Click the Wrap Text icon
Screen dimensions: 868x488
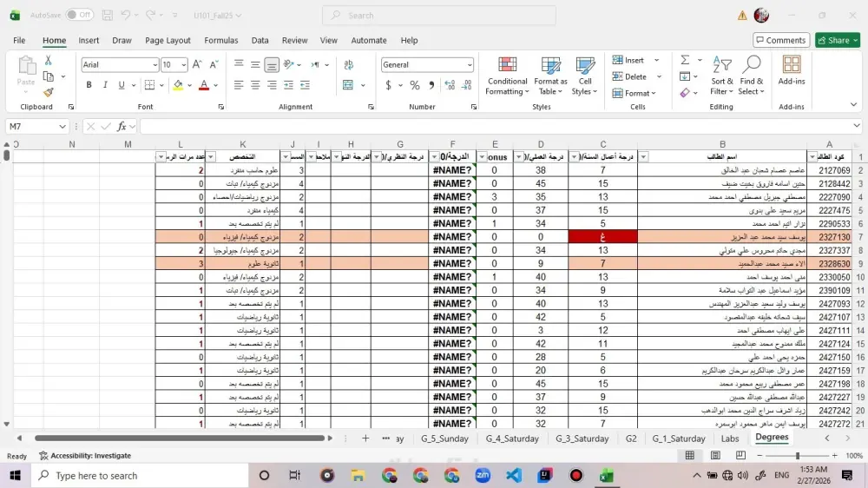click(x=349, y=65)
